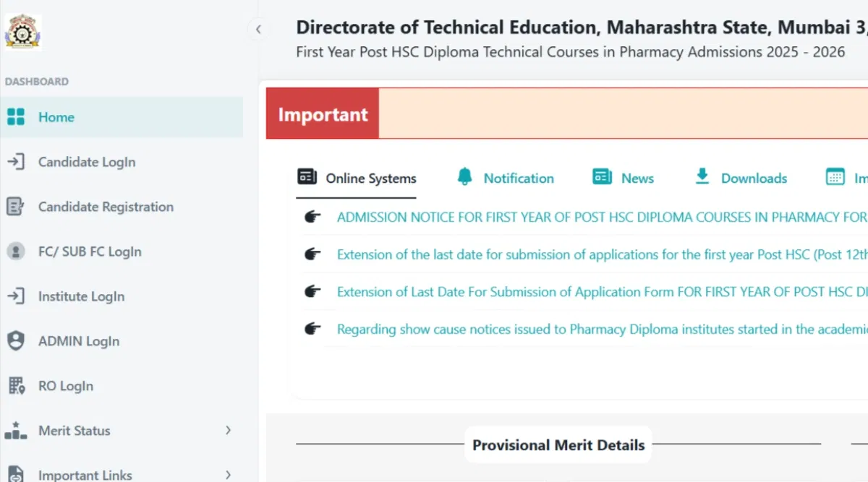
Task: Click the RO LogIn building icon
Action: (x=16, y=386)
